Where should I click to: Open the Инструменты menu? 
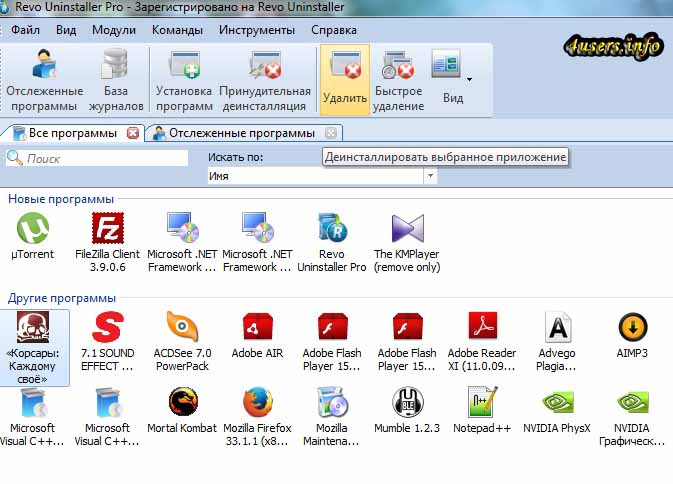[x=258, y=30]
